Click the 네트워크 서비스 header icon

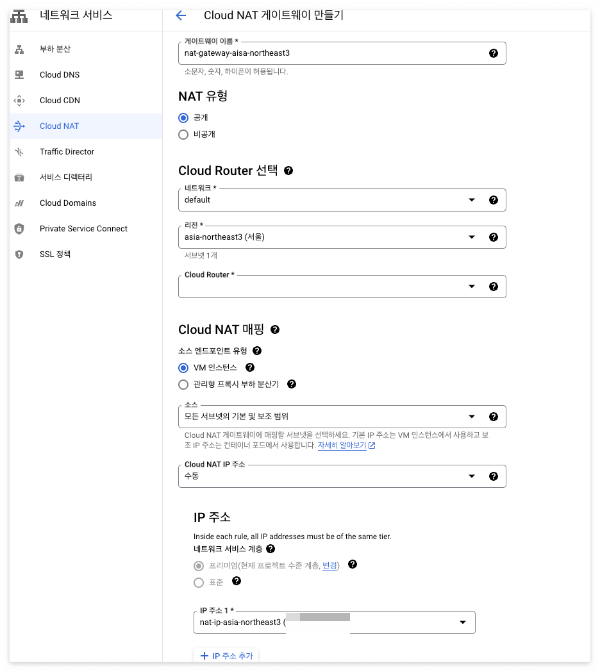[19, 16]
